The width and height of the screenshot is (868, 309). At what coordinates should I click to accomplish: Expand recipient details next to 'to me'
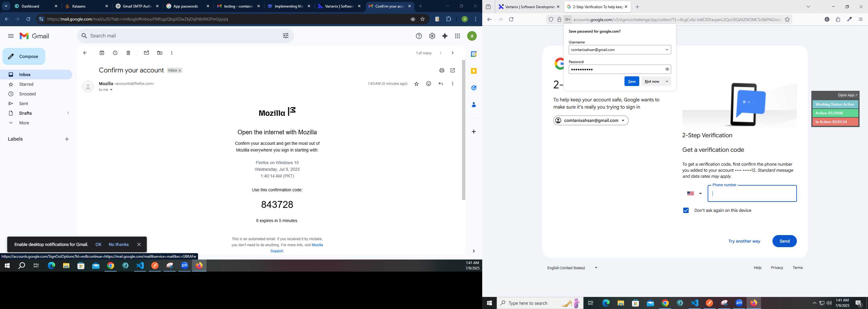pos(111,90)
